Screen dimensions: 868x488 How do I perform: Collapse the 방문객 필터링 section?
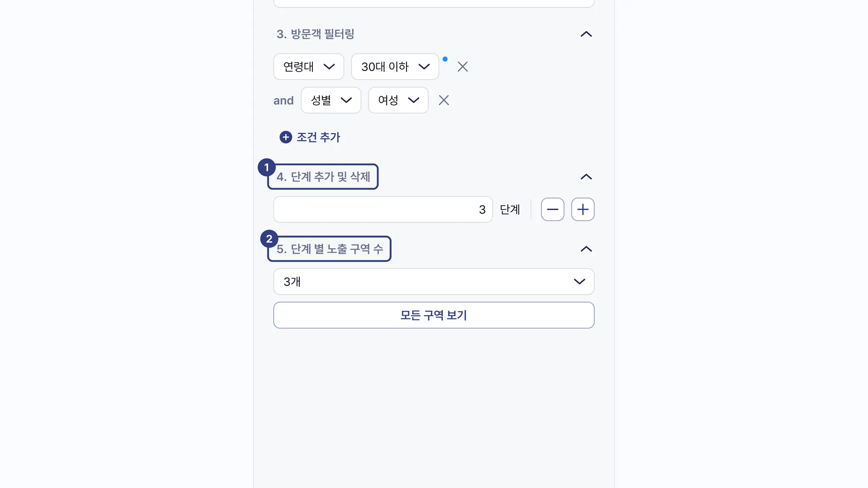coord(586,34)
